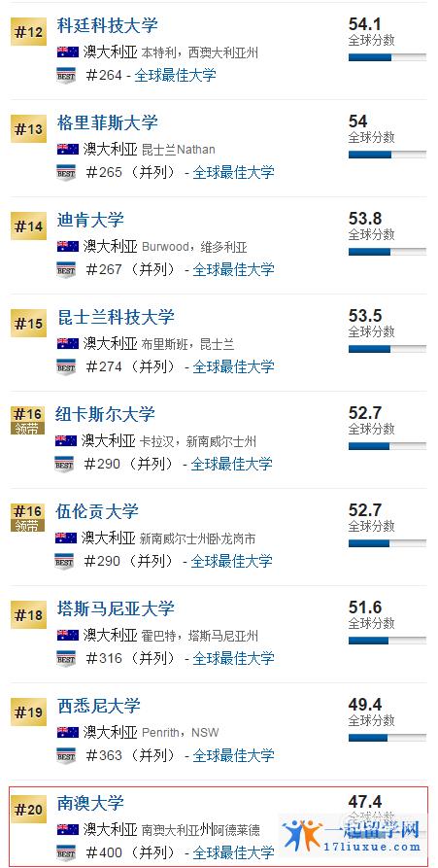Click the BEST badge beside #264
The width and height of the screenshot is (438, 868).
66,75
